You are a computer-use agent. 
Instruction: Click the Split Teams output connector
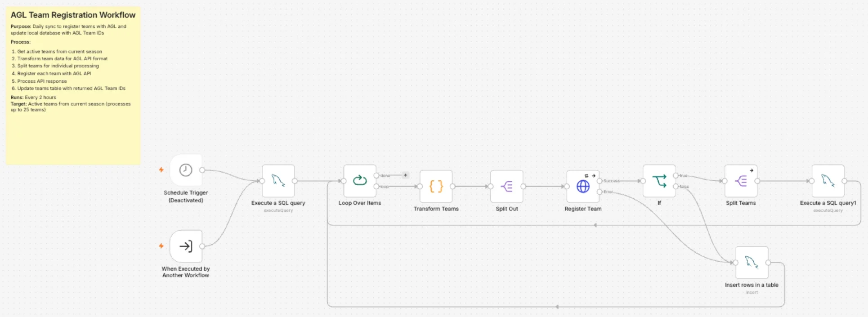[757, 181]
